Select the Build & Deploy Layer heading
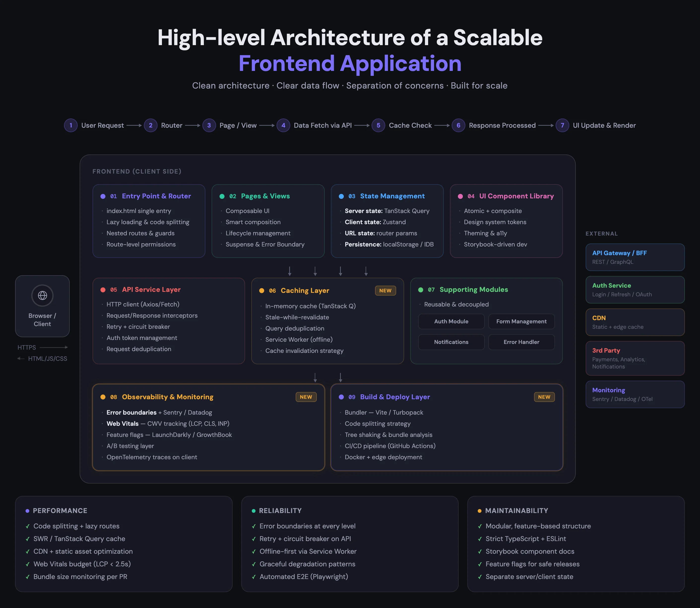This screenshot has height=608, width=700. click(x=395, y=397)
